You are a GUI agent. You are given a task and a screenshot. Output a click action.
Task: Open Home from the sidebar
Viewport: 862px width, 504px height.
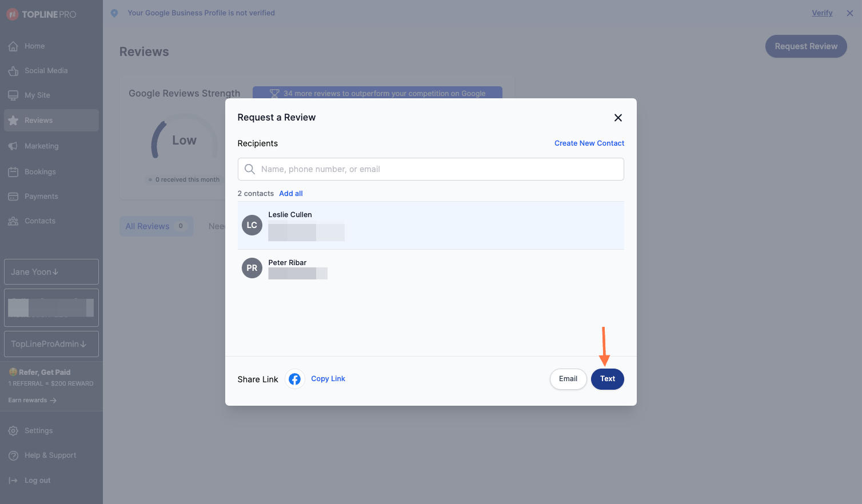coord(51,46)
